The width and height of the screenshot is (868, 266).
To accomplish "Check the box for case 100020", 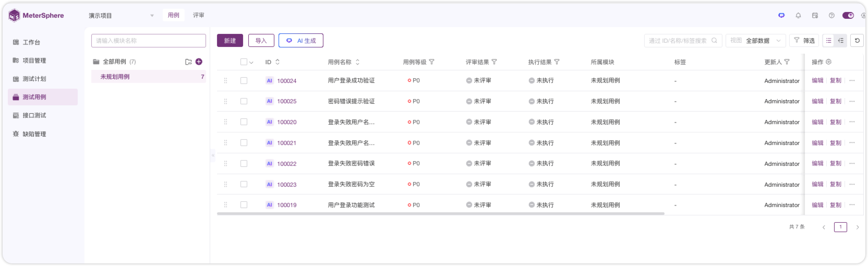I will click(244, 122).
